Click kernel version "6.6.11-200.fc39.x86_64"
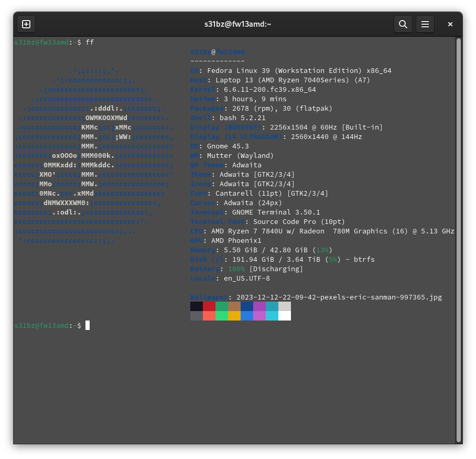The width and height of the screenshot is (476, 459). click(x=270, y=89)
